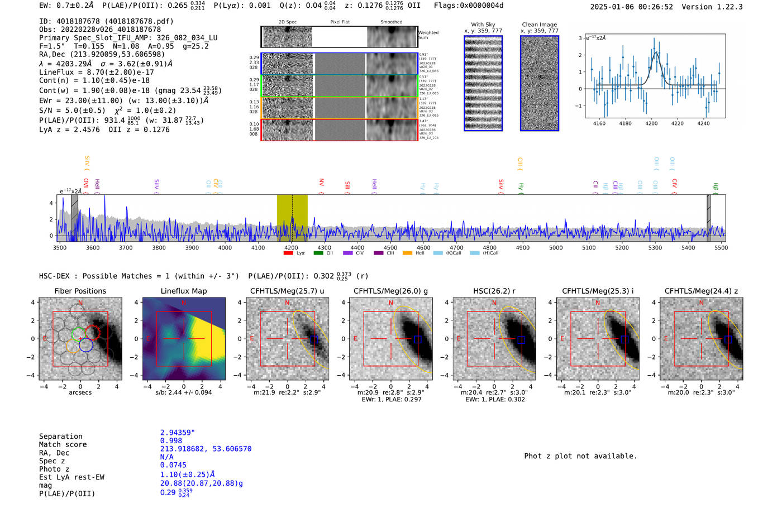Image resolution: width=782 pixels, height=532 pixels.
Task: Click the green dashed fiber circle
Action: [79, 334]
